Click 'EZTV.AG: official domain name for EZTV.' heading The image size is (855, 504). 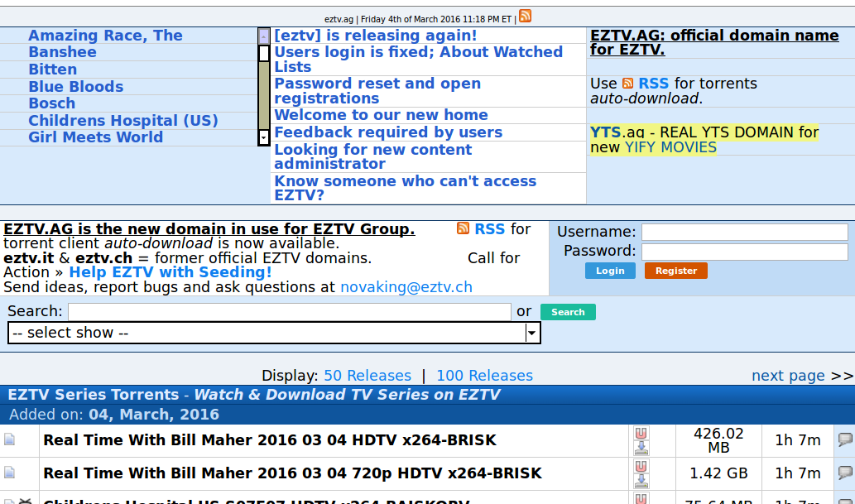pos(714,42)
